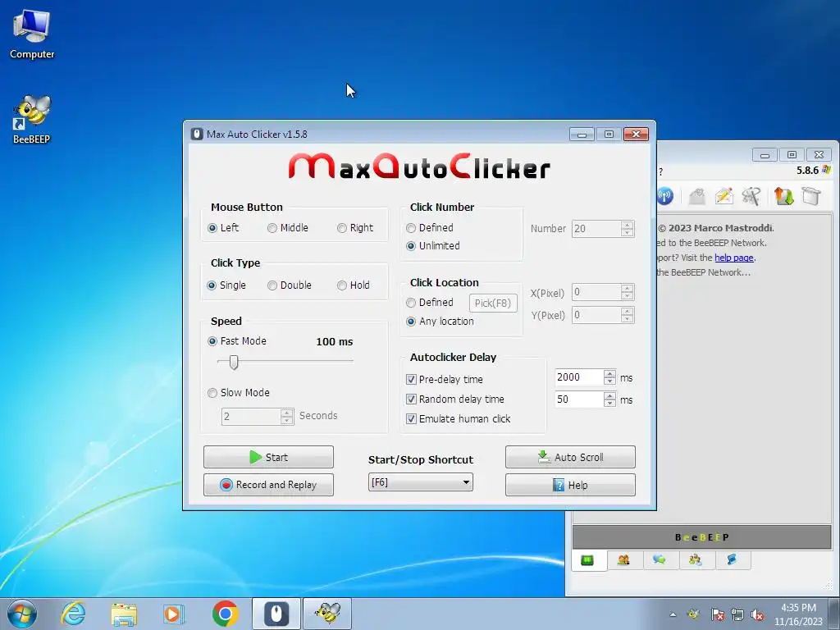Click the Start button
Viewport: 840px width, 630px height.
click(268, 457)
